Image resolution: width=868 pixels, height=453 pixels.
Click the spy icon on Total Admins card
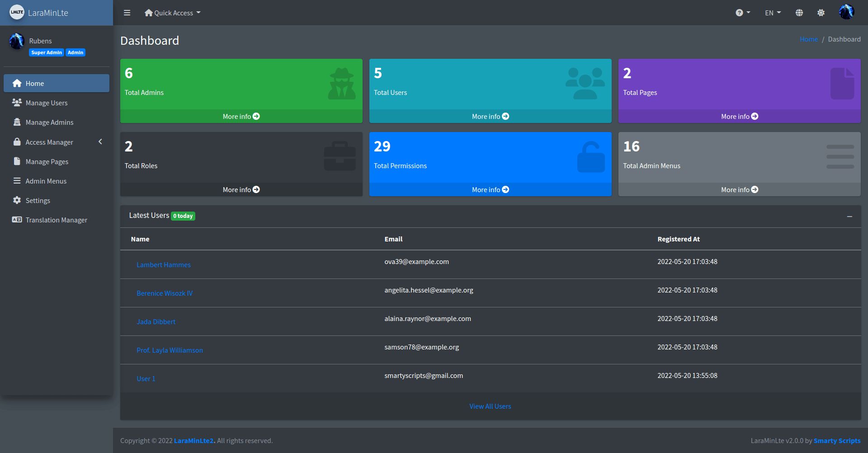pyautogui.click(x=342, y=84)
